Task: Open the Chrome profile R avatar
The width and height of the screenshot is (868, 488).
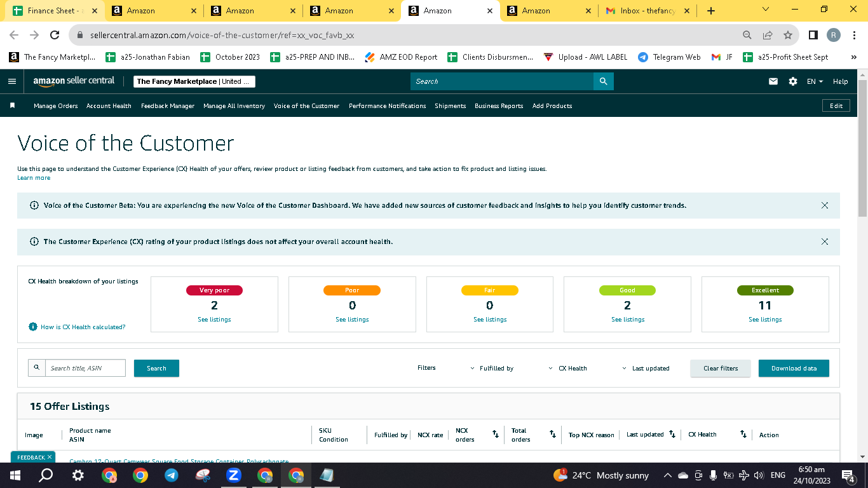Action: 834,35
